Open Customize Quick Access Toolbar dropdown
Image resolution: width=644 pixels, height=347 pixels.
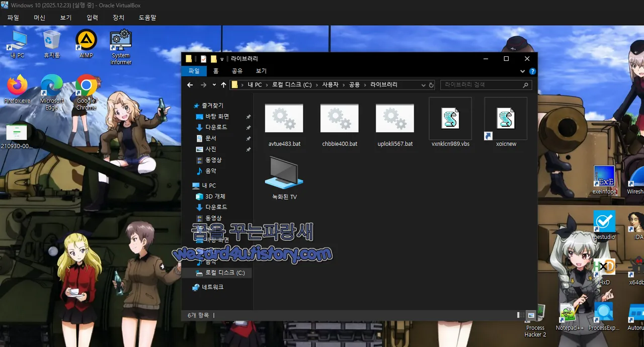pyautogui.click(x=222, y=59)
